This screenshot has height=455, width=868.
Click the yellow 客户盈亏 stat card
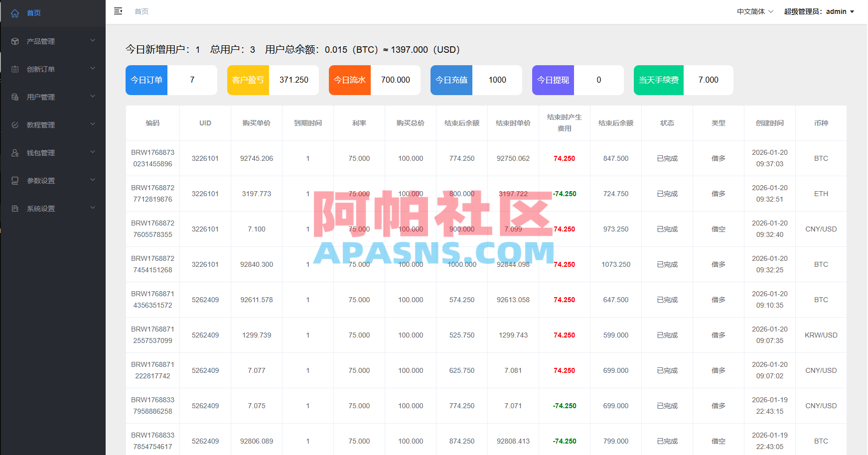point(273,80)
